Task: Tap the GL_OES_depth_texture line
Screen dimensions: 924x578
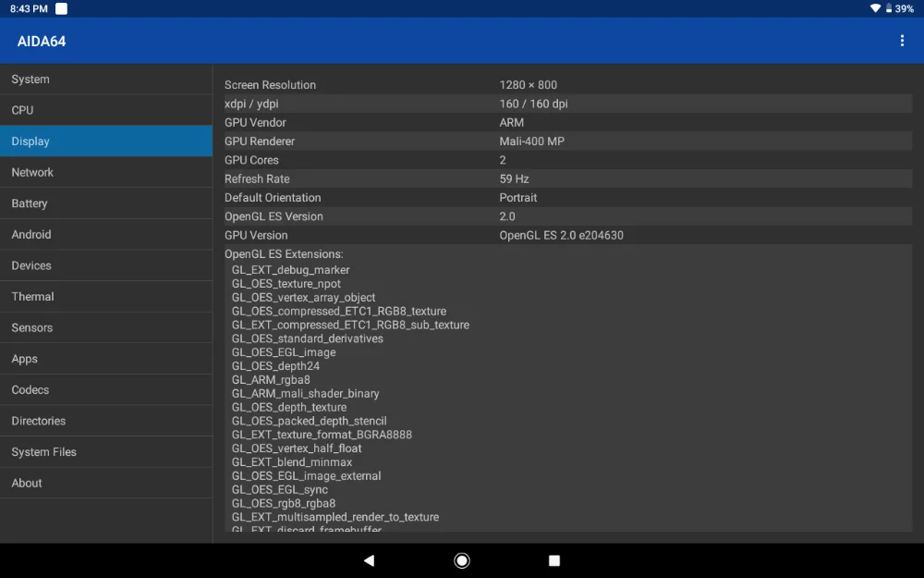Action: 288,408
